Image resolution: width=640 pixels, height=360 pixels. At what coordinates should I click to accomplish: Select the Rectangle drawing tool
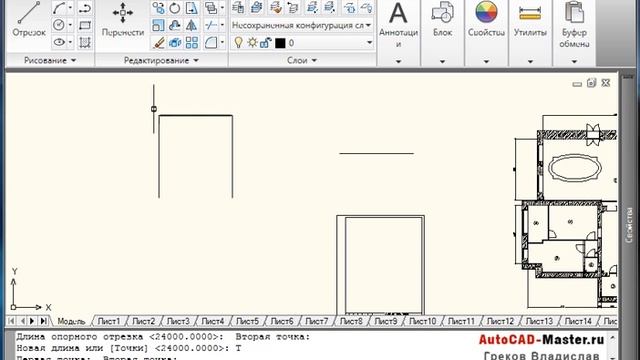(x=84, y=25)
